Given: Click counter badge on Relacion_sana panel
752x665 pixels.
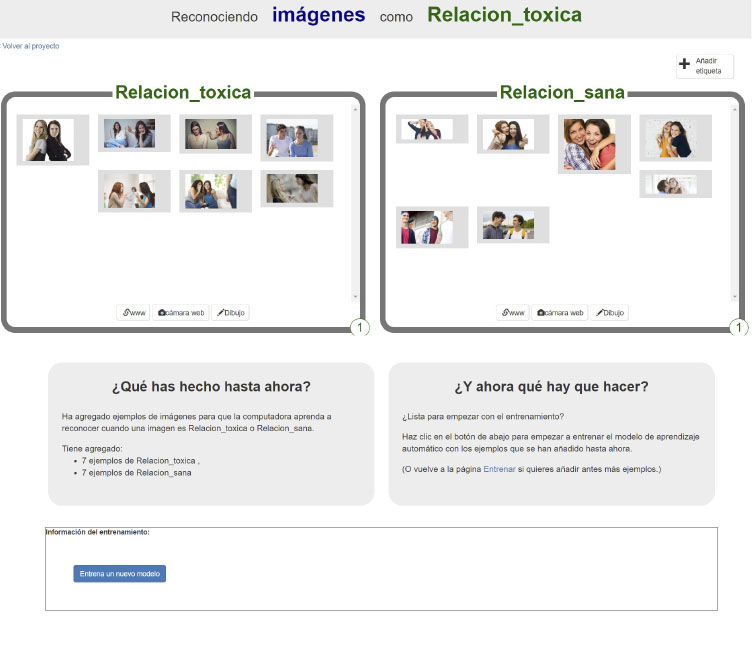Looking at the screenshot, I should pos(739,327).
